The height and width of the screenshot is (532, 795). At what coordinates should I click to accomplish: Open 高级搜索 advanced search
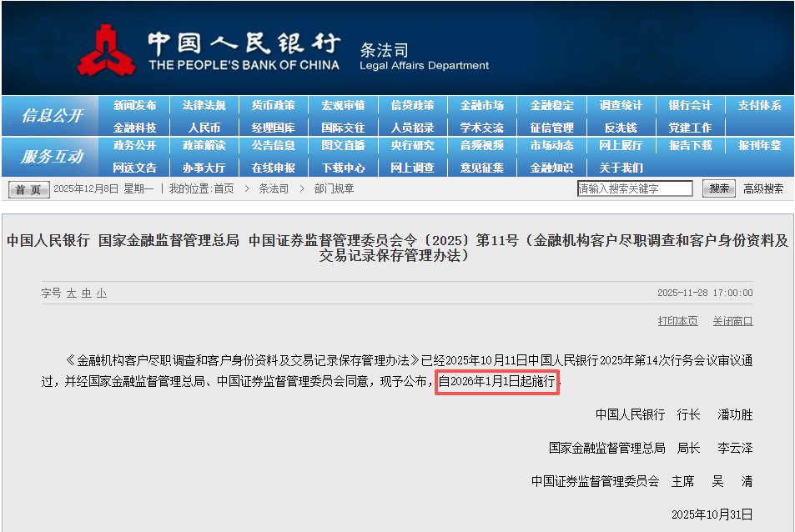click(763, 188)
